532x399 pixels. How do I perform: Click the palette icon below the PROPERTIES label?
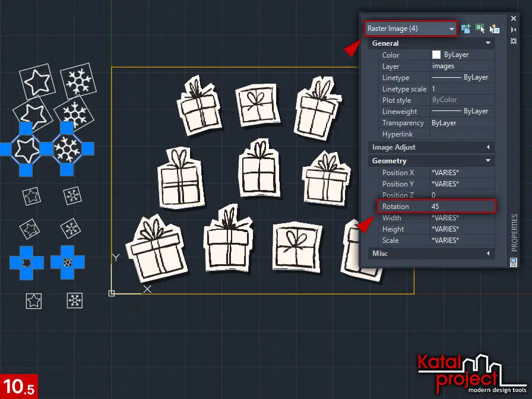coord(514,261)
